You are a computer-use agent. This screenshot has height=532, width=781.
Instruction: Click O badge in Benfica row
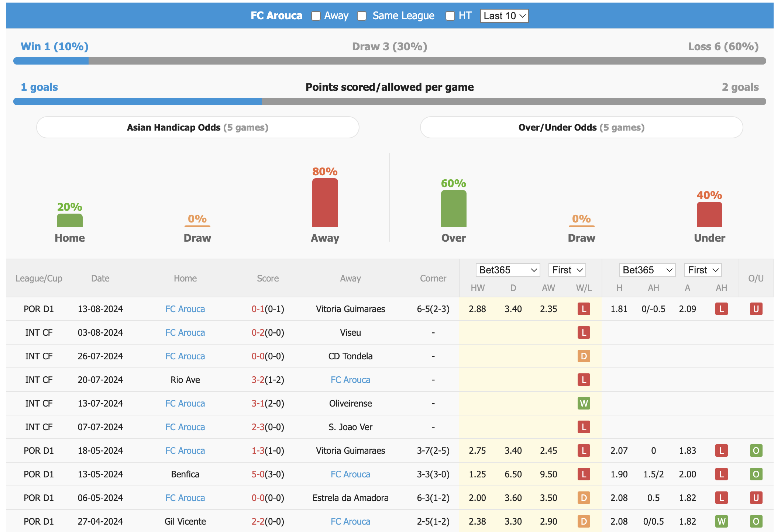click(x=756, y=474)
